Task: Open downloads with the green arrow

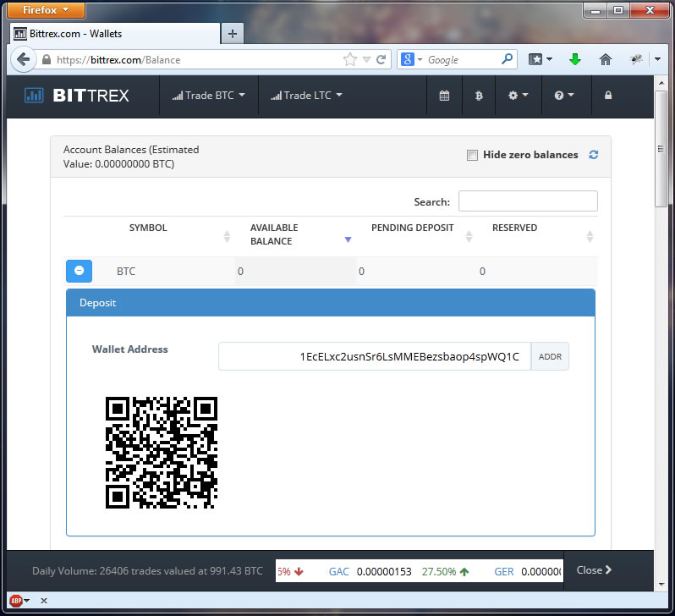Action: coord(574,59)
